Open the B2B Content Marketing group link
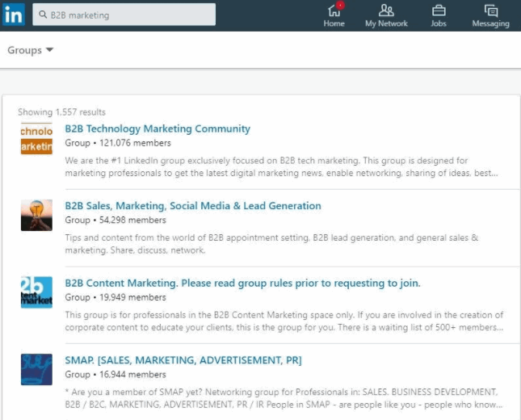The width and height of the screenshot is (521, 420). point(242,283)
